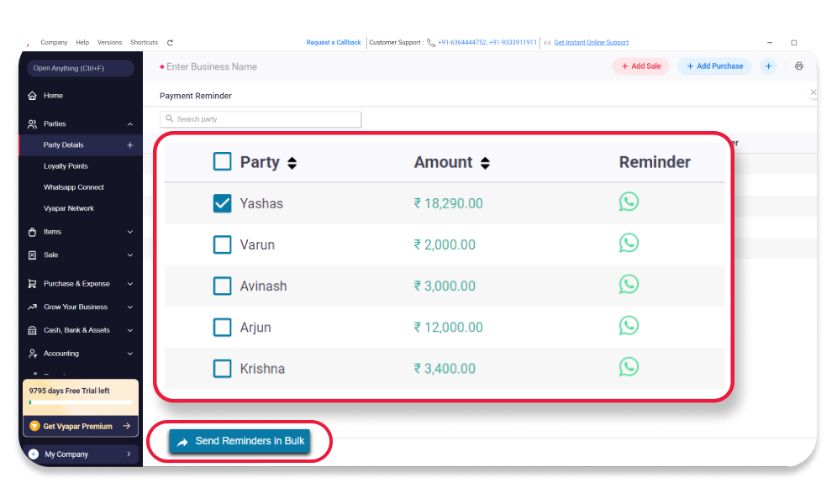Check the checkbox next to Varun

(x=222, y=243)
